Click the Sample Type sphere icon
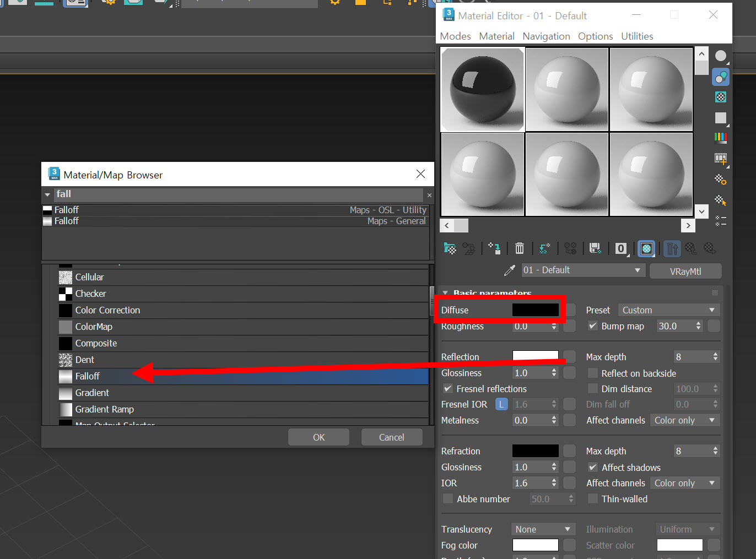Image resolution: width=756 pixels, height=559 pixels. (x=720, y=56)
